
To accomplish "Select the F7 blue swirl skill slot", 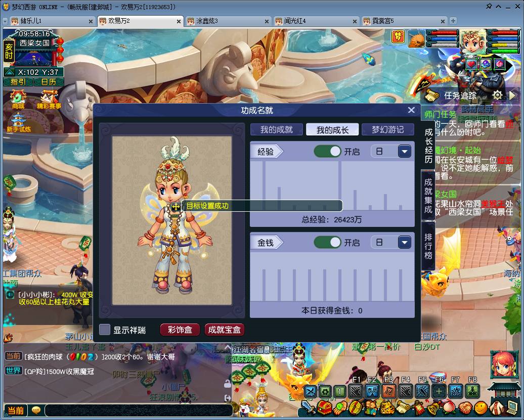I will pos(456,391).
